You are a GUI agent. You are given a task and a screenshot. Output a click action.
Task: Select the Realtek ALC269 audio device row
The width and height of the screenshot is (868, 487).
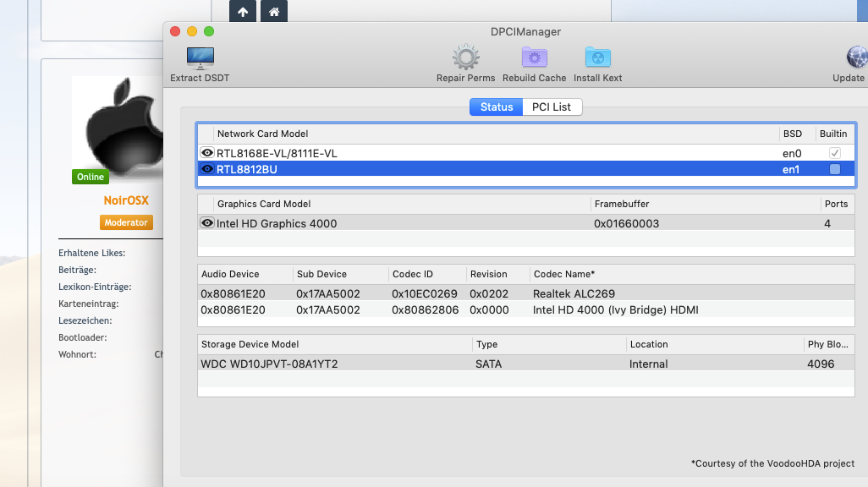(x=525, y=293)
